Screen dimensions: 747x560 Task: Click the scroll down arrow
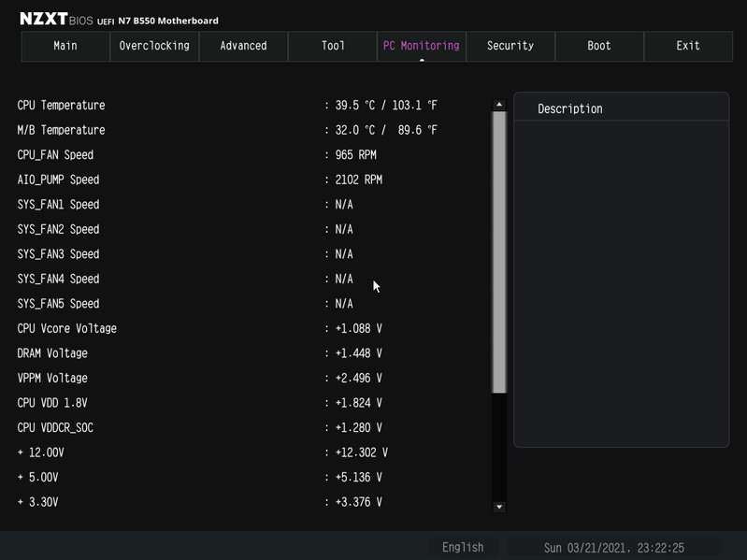tap(499, 507)
